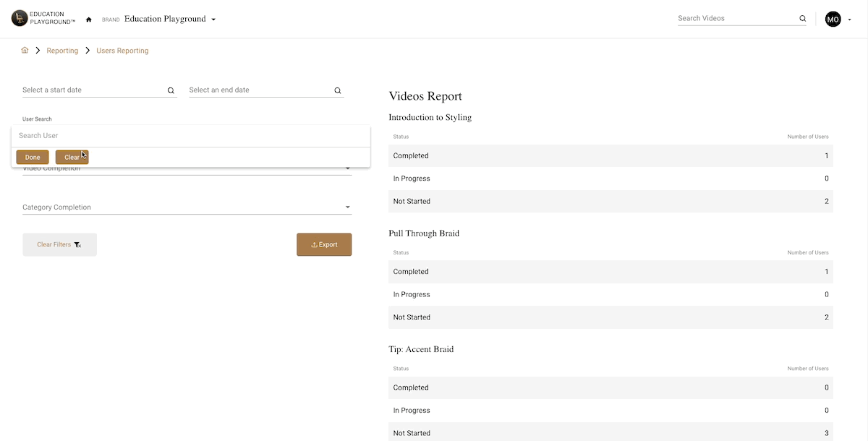Click the Education Playground logo
Viewport: 868px width, 441px height.
coord(18,17)
